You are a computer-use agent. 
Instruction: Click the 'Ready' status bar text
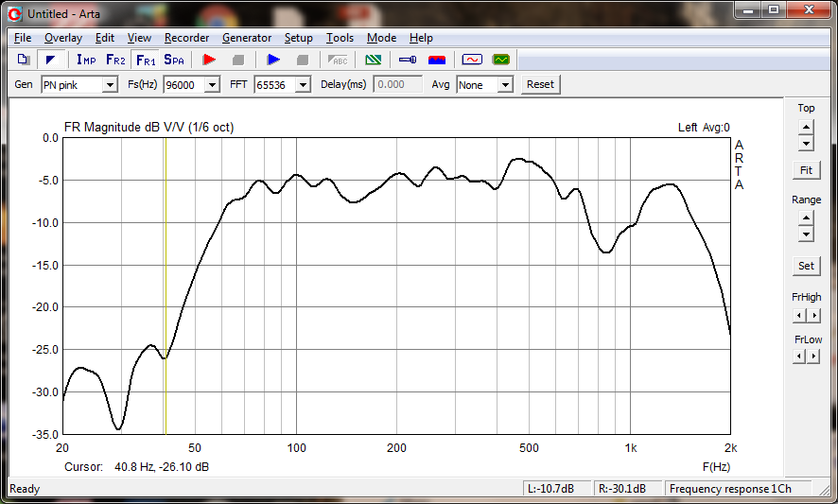point(25,489)
